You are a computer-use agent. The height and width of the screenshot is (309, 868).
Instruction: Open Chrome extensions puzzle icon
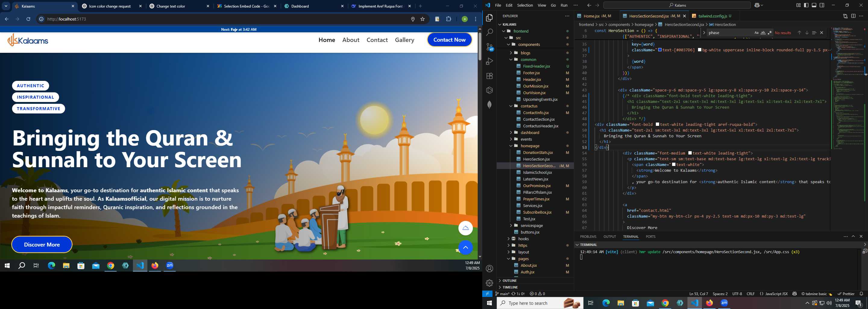449,19
